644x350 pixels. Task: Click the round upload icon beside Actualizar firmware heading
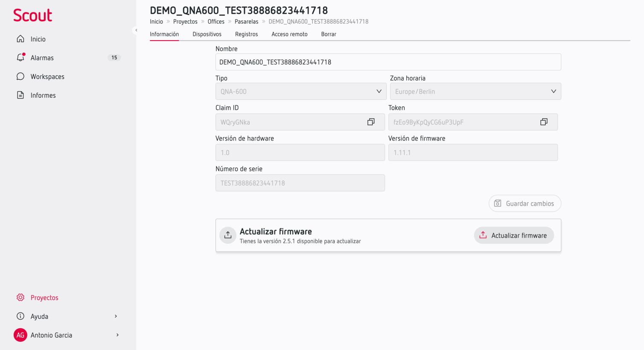tap(228, 235)
